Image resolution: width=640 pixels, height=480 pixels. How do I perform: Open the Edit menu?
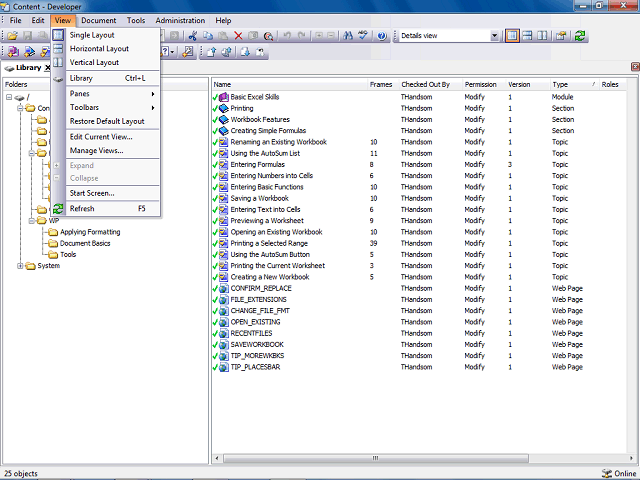click(x=38, y=20)
